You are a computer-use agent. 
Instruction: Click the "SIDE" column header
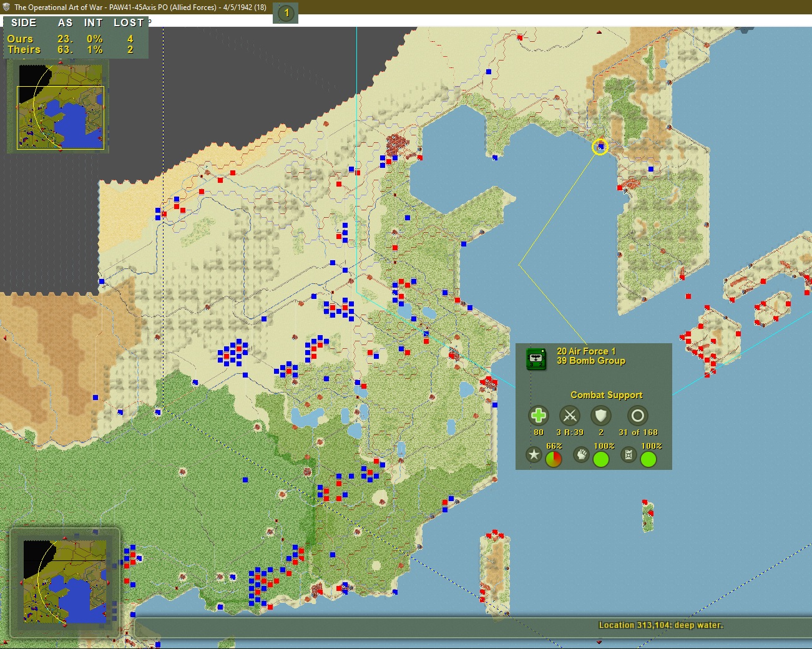24,22
